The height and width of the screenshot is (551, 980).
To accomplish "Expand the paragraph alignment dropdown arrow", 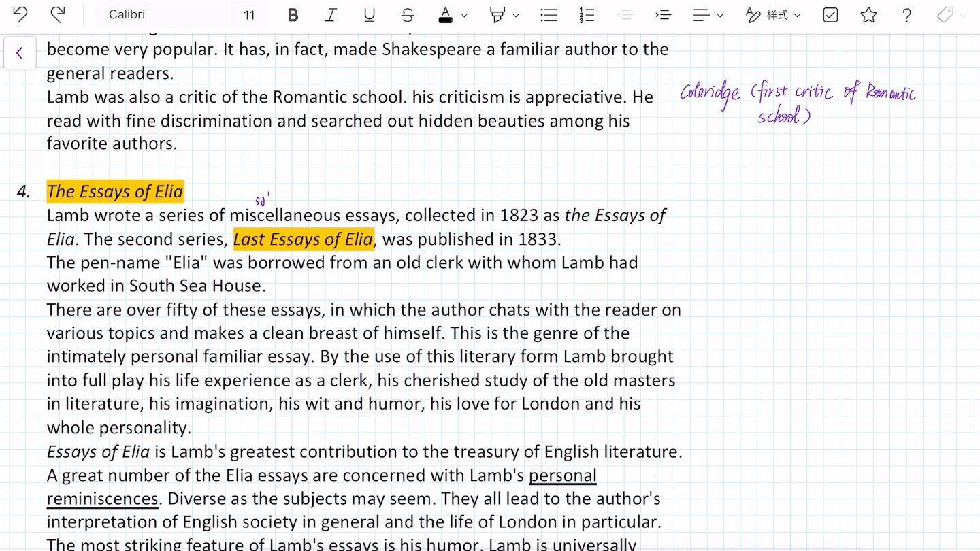I will point(720,15).
